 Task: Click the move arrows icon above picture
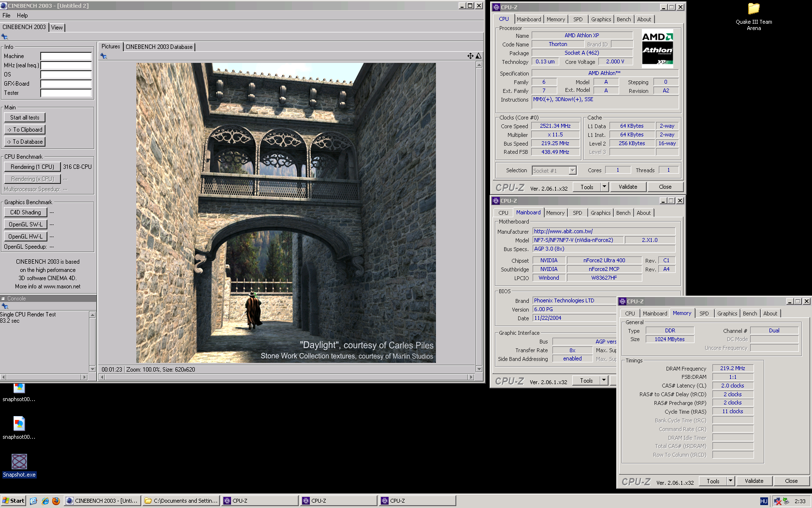point(470,56)
